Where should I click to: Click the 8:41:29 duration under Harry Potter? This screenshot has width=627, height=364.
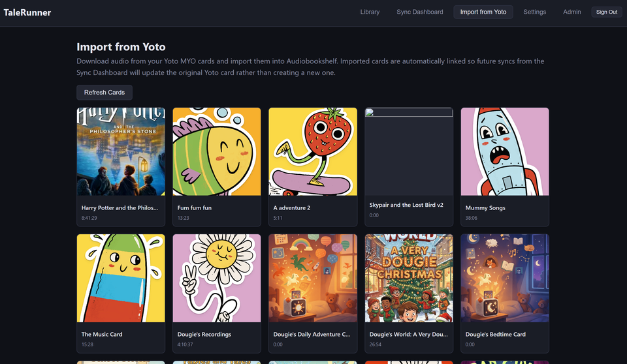click(89, 218)
